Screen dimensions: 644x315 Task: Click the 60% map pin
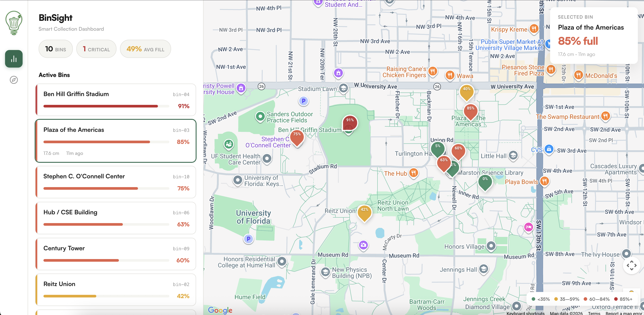click(x=458, y=150)
